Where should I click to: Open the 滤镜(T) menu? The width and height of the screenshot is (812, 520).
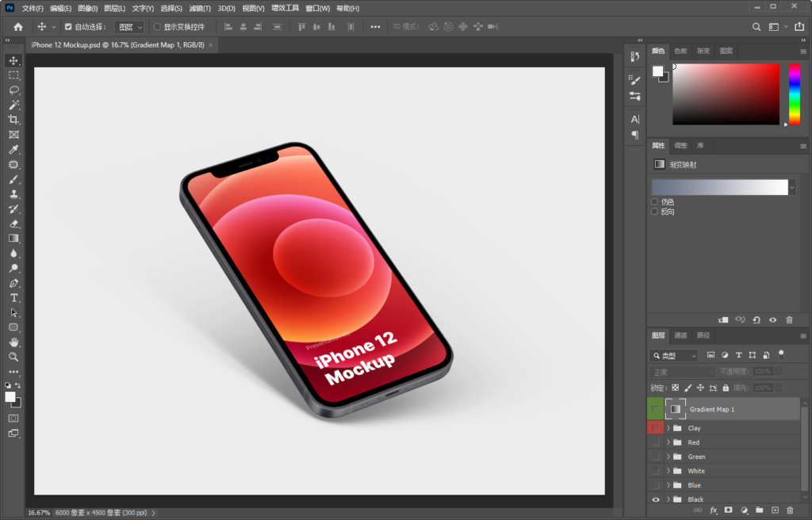coord(200,8)
